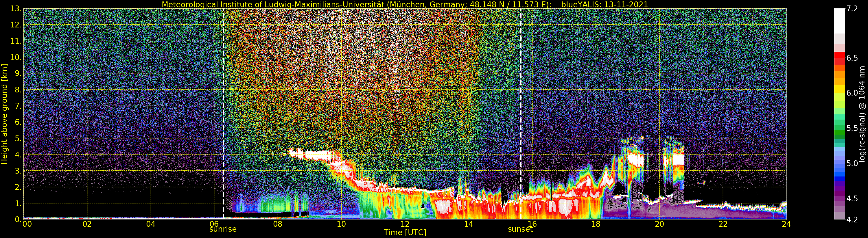Screen dimensions: 868x238
Task: Select the purple segment of the colorbar
Action: point(839,194)
